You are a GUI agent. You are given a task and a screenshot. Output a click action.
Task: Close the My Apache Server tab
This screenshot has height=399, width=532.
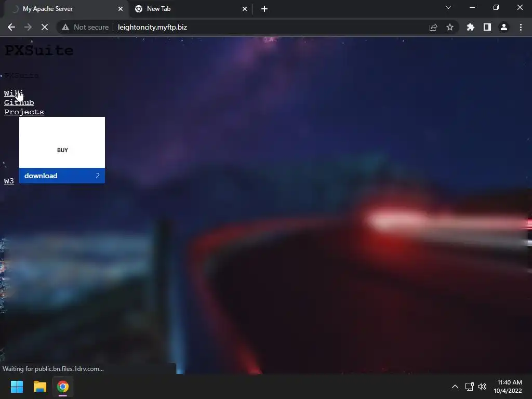[x=121, y=9]
